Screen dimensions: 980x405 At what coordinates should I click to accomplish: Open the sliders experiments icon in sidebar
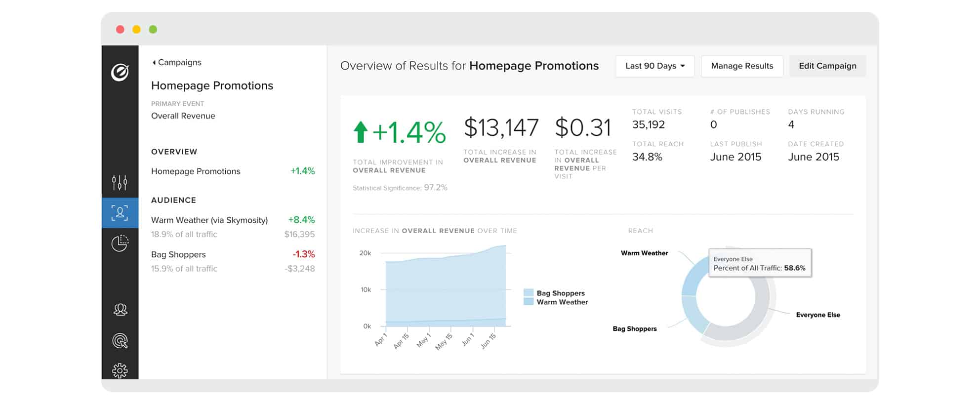point(120,182)
